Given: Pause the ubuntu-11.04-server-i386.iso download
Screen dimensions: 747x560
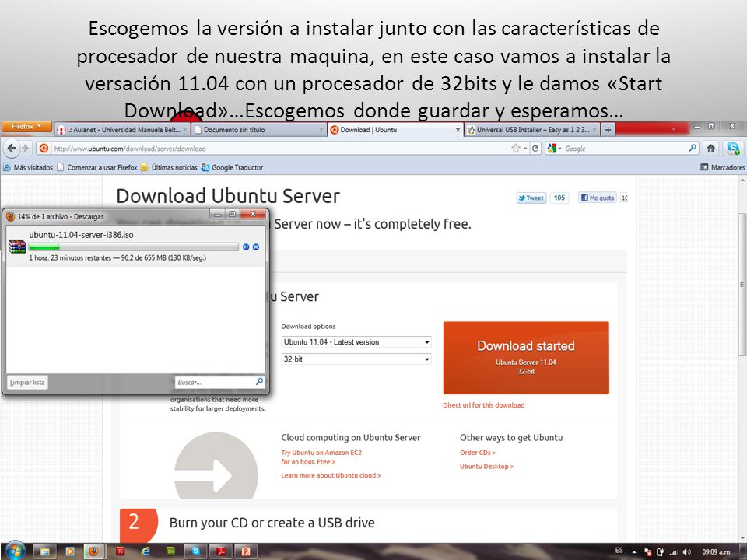Looking at the screenshot, I should click(246, 247).
